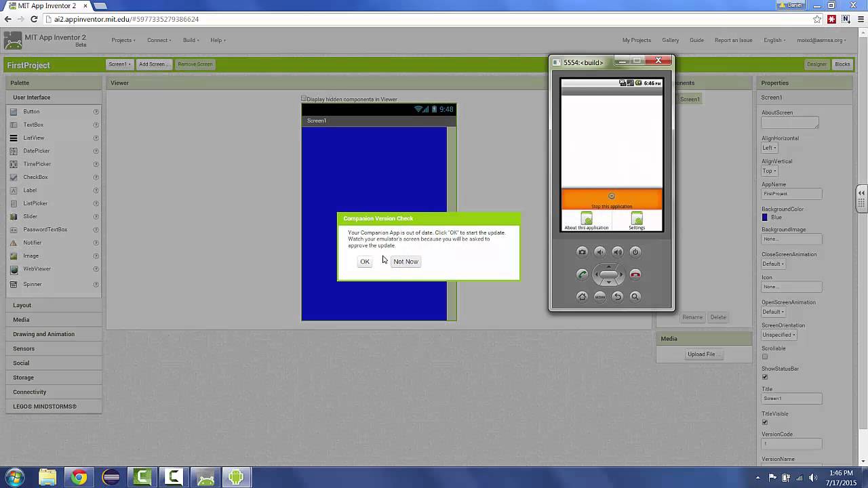This screenshot has height=488, width=868.
Task: Click Not Now in update dialog
Action: coord(406,262)
